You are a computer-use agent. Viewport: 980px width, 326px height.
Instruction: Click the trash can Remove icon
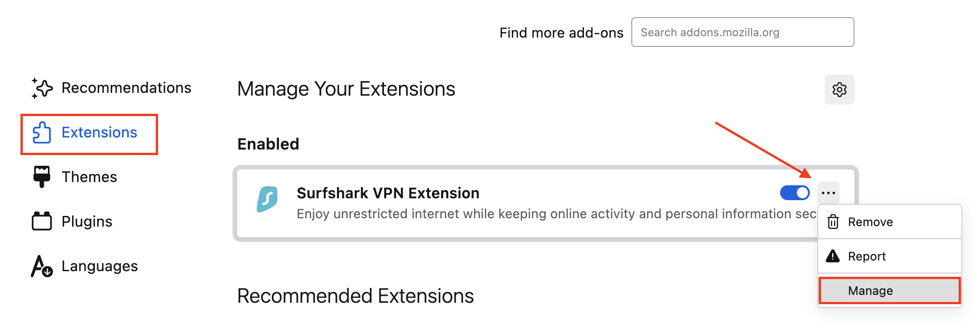[833, 222]
